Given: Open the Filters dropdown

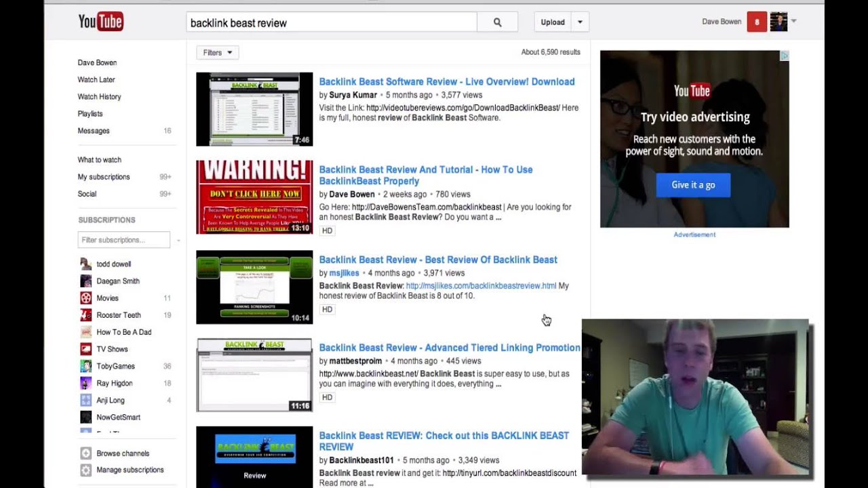Looking at the screenshot, I should 218,52.
